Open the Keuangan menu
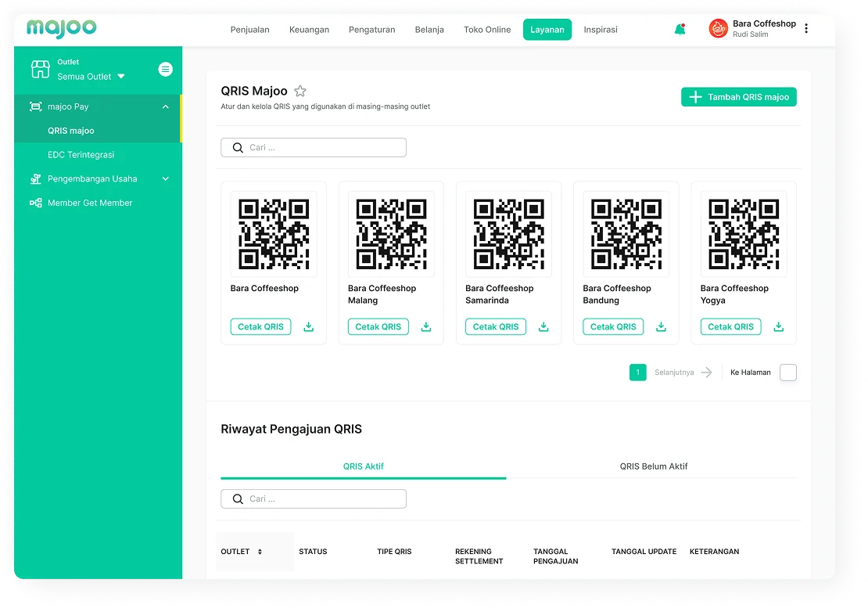This screenshot has width=868, height=612. pos(309,30)
